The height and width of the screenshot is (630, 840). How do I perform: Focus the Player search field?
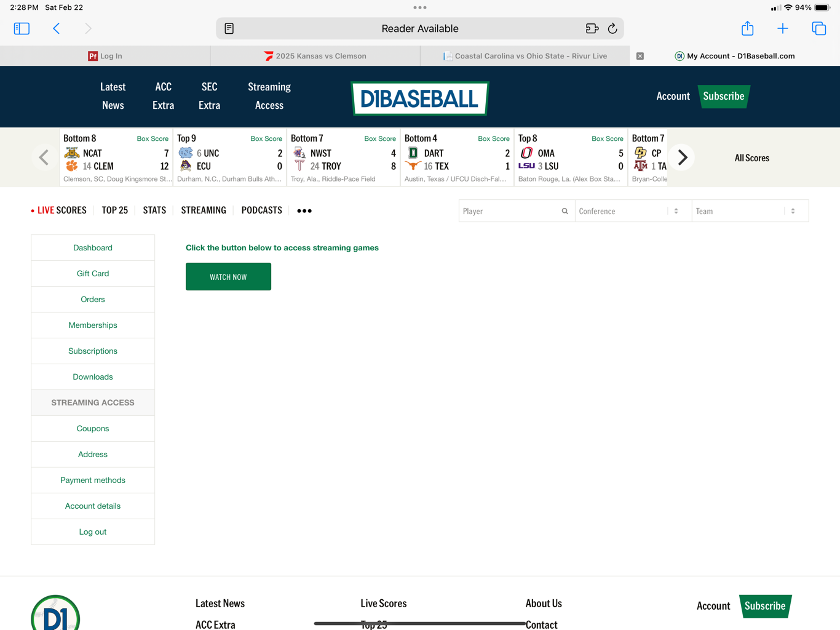click(517, 211)
